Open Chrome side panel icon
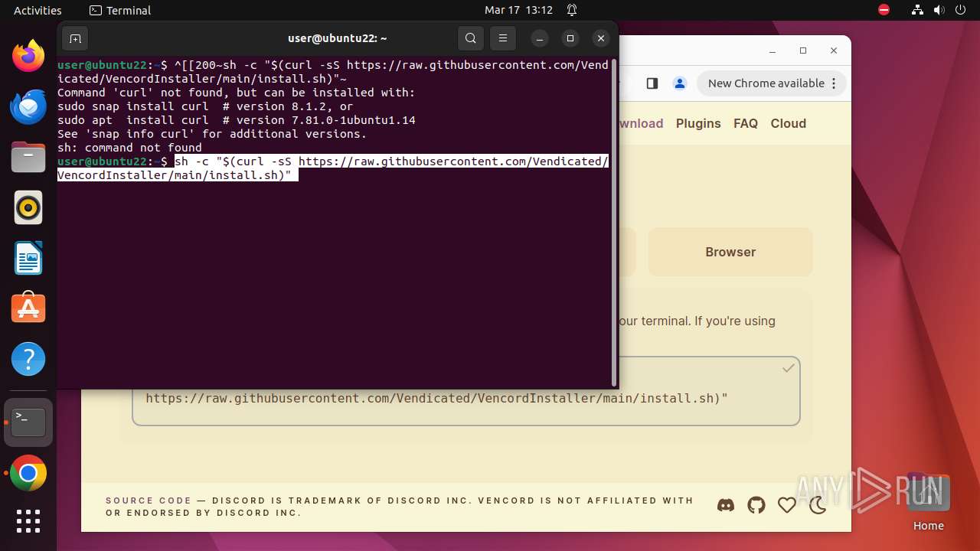This screenshot has height=551, width=980. pos(652,83)
